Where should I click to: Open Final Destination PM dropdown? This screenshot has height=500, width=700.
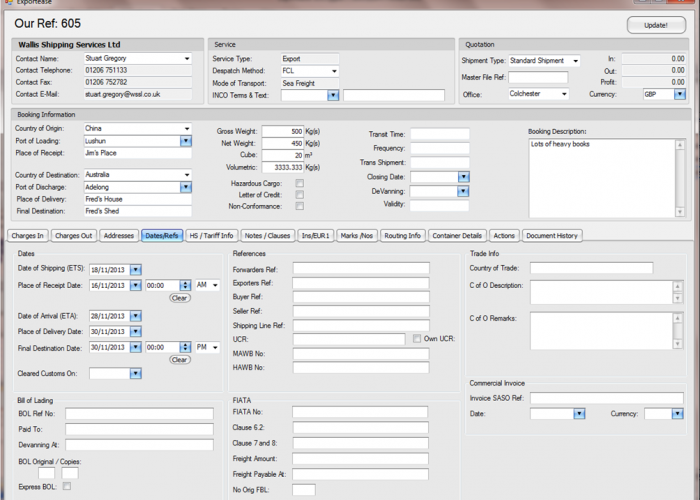[215, 347]
